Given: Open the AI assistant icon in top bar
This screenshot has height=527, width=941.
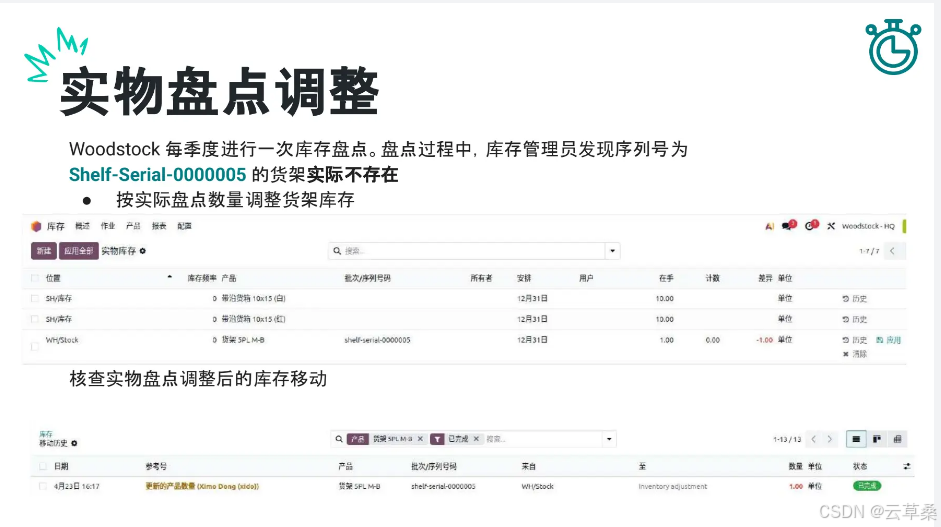Looking at the screenshot, I should [769, 226].
